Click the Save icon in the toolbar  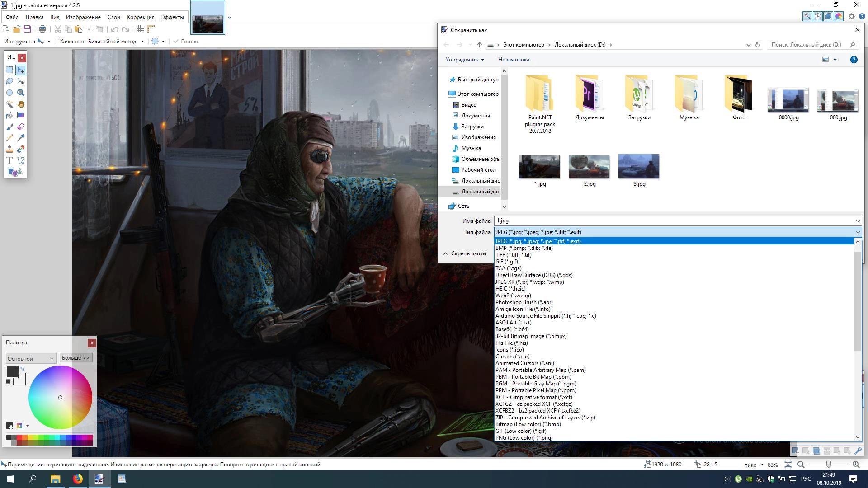tap(27, 29)
